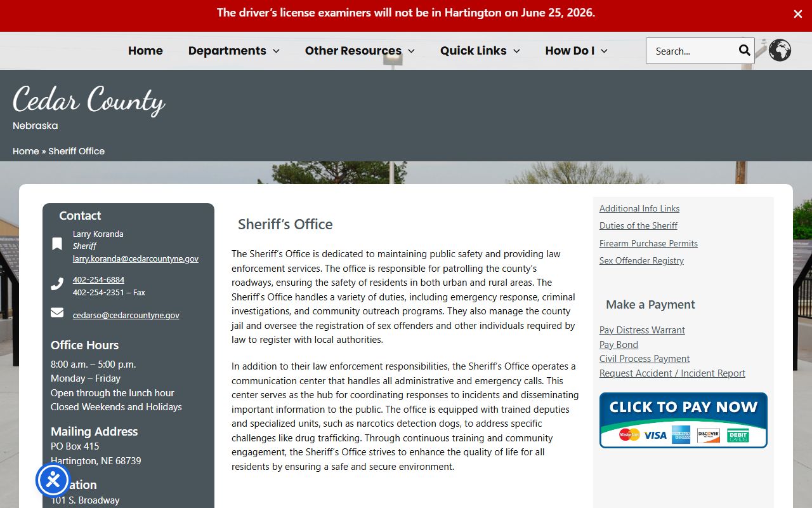This screenshot has width=812, height=508.
Task: Open Firearm Purchase Permits link
Action: pos(648,243)
